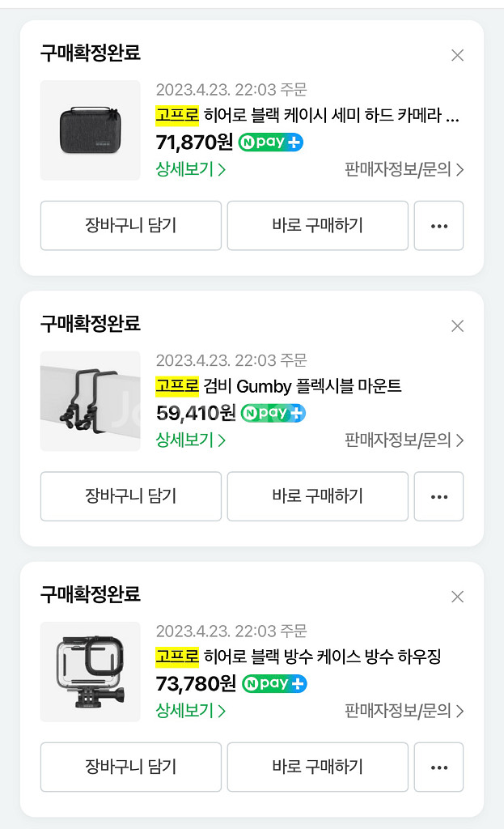Open the waterproof housing product thumbnail

[x=91, y=671]
